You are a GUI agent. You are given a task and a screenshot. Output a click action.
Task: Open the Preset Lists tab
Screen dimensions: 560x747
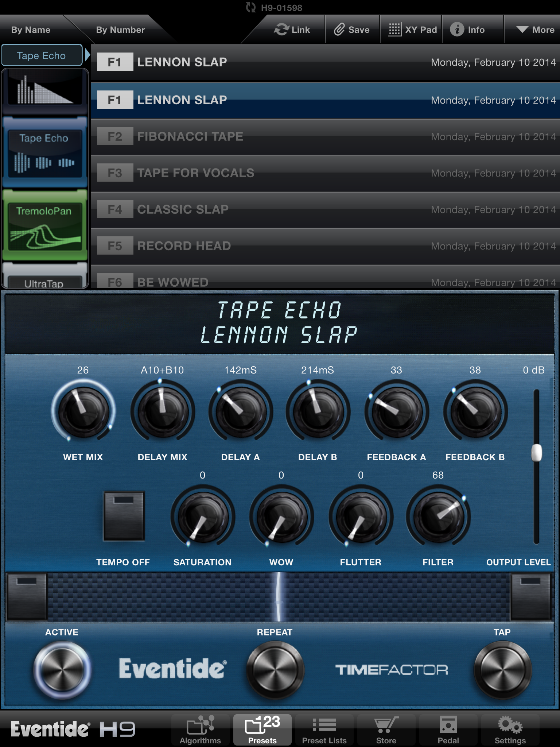324,729
